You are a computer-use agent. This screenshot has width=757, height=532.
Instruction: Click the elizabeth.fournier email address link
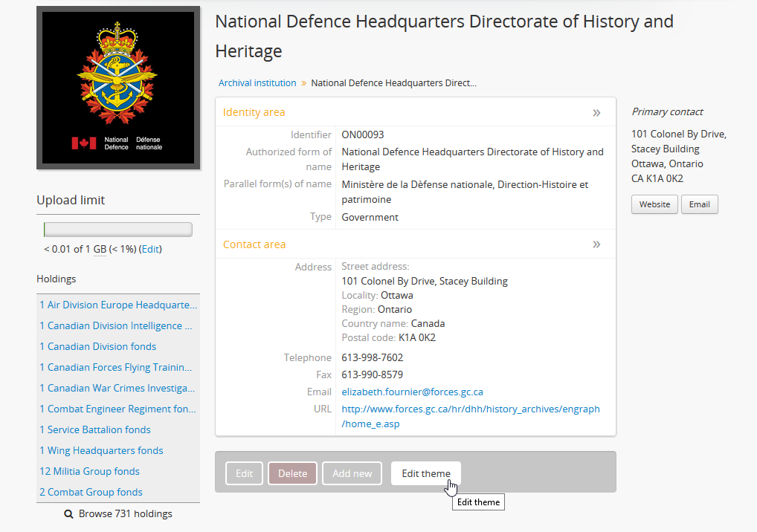412,392
